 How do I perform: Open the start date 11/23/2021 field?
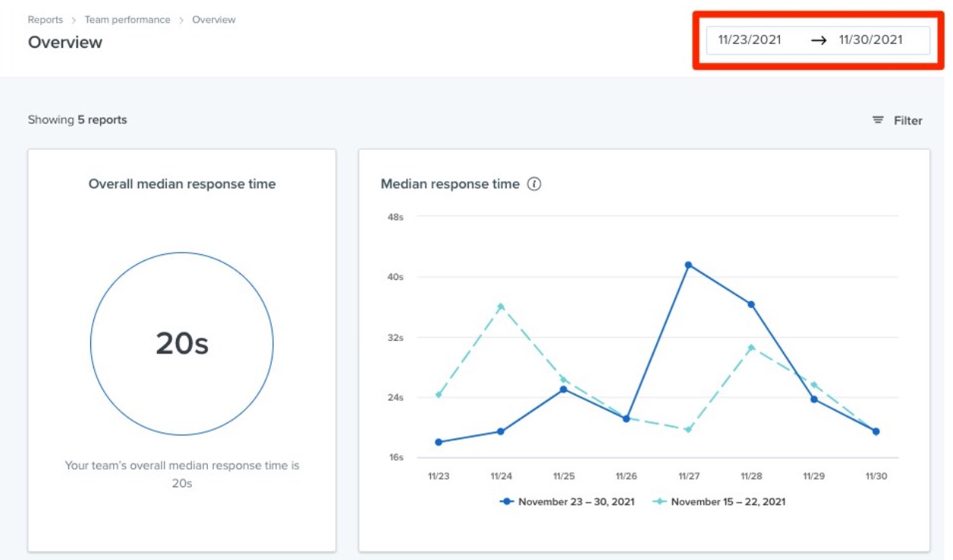tap(750, 40)
